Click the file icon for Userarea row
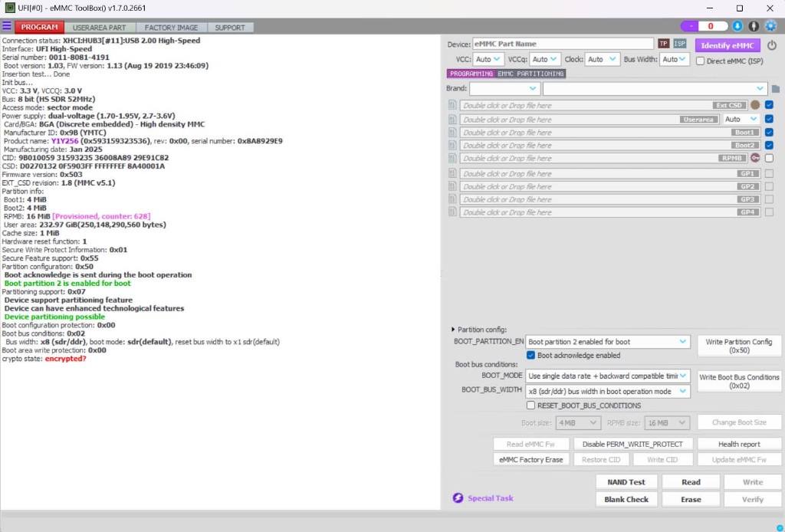The image size is (785, 532). [x=452, y=119]
